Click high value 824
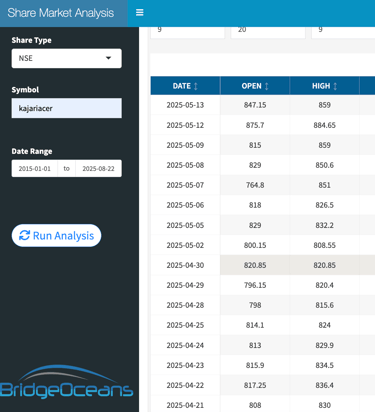This screenshot has width=375, height=412. pos(324,325)
